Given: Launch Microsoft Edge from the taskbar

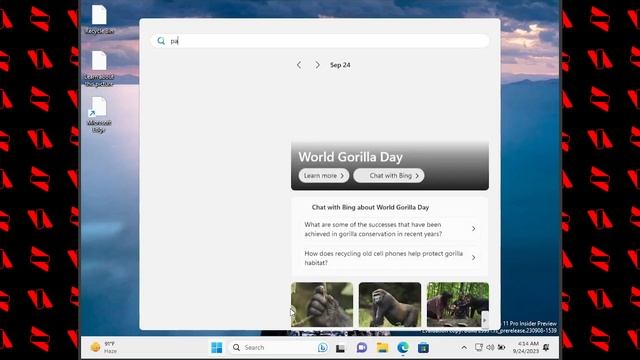Looking at the screenshot, I should pyautogui.click(x=403, y=348).
